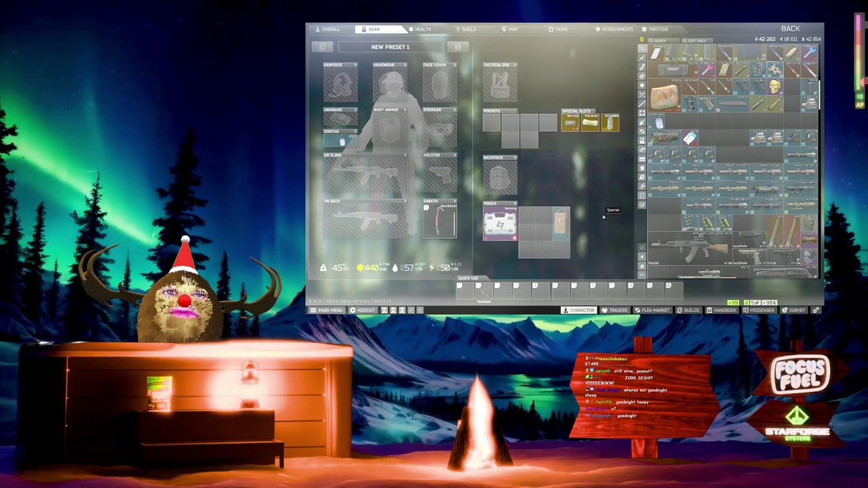
Task: Toggle the lock icon beside the stash
Action: [642, 266]
